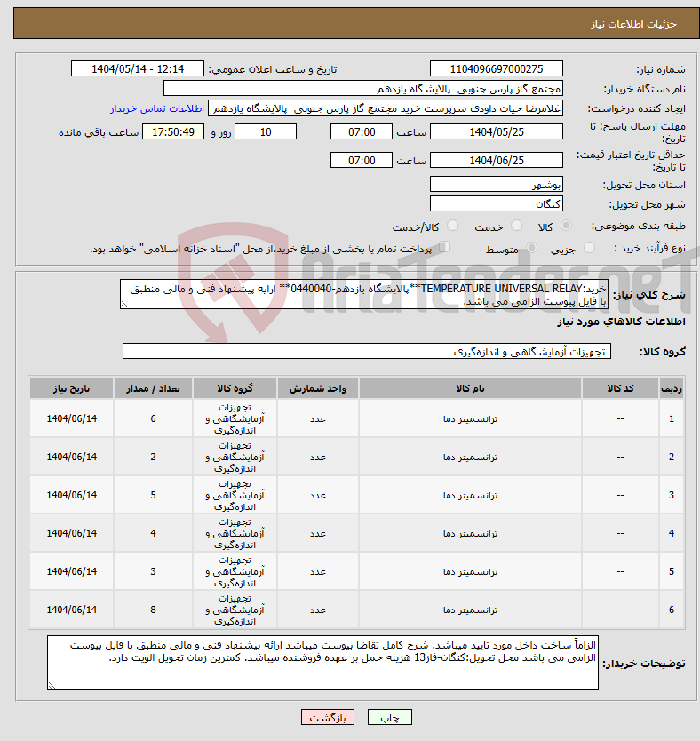Click quantity 8 in row 6
Image resolution: width=700 pixels, height=741 pixels.
pos(153,610)
